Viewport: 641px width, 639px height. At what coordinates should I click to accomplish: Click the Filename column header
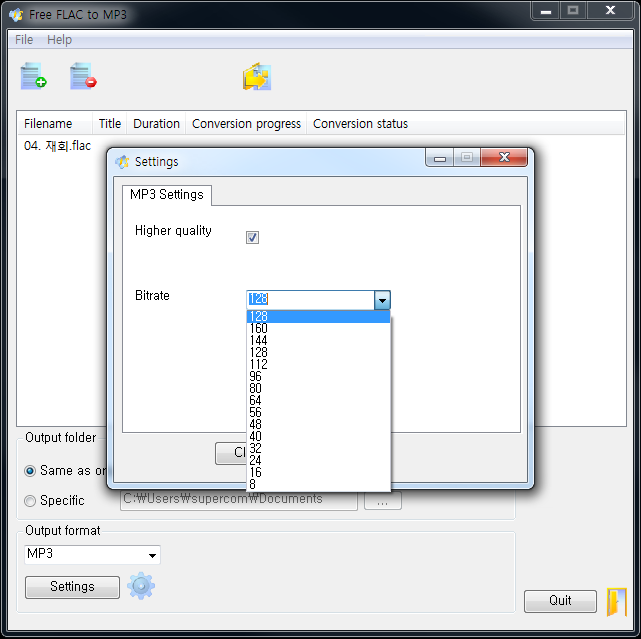click(x=55, y=123)
